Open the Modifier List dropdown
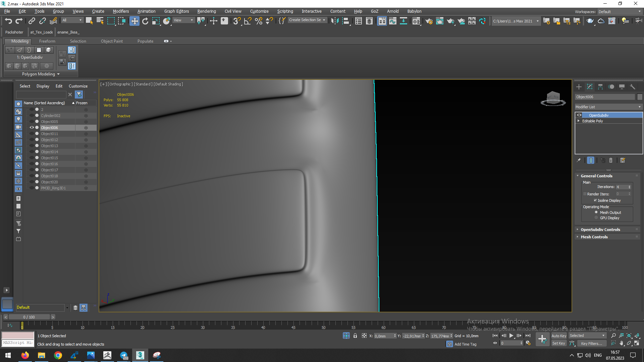This screenshot has height=362, width=644. coord(608,107)
